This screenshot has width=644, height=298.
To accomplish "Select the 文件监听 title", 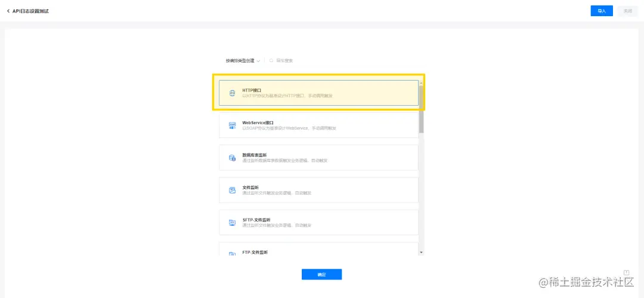I will (x=250, y=188).
